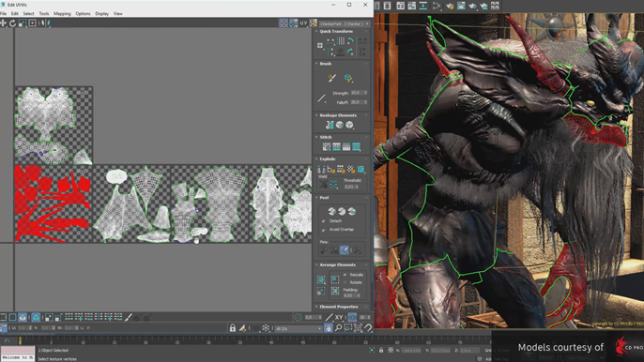Select the Relax brush
The image size is (644, 362).
348,78
